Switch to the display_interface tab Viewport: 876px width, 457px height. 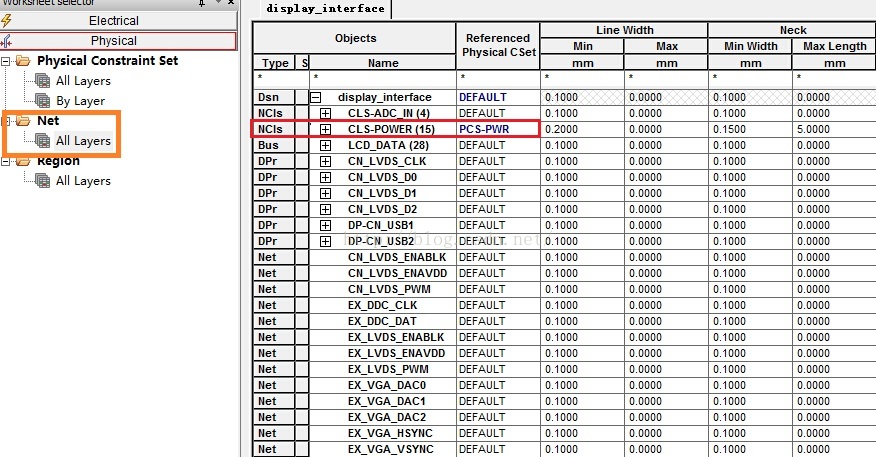pos(324,8)
